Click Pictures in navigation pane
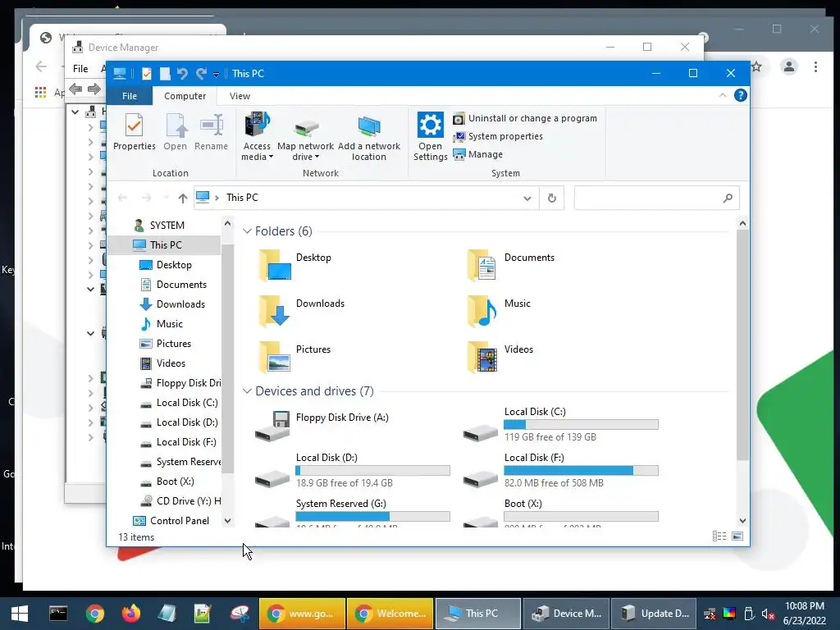This screenshot has height=630, width=840. pos(174,344)
